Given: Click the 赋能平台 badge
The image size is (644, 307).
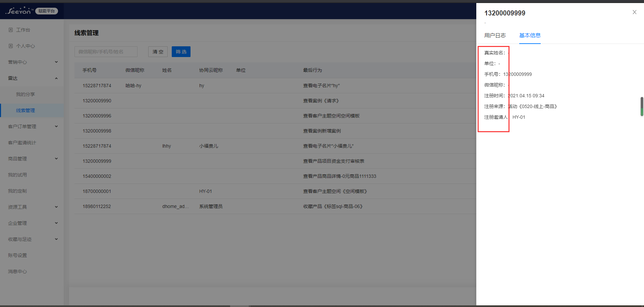Looking at the screenshot, I should pyautogui.click(x=47, y=11).
